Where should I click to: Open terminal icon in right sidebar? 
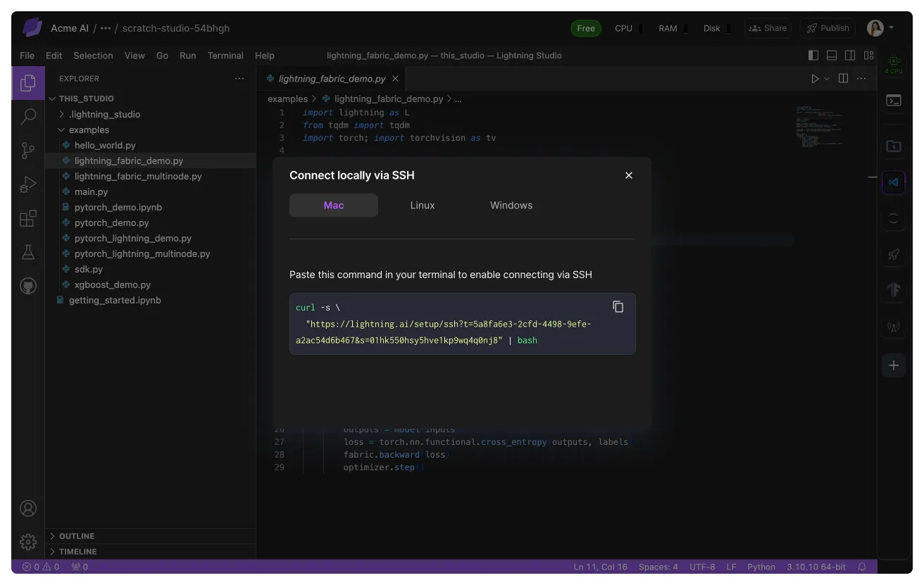click(894, 101)
